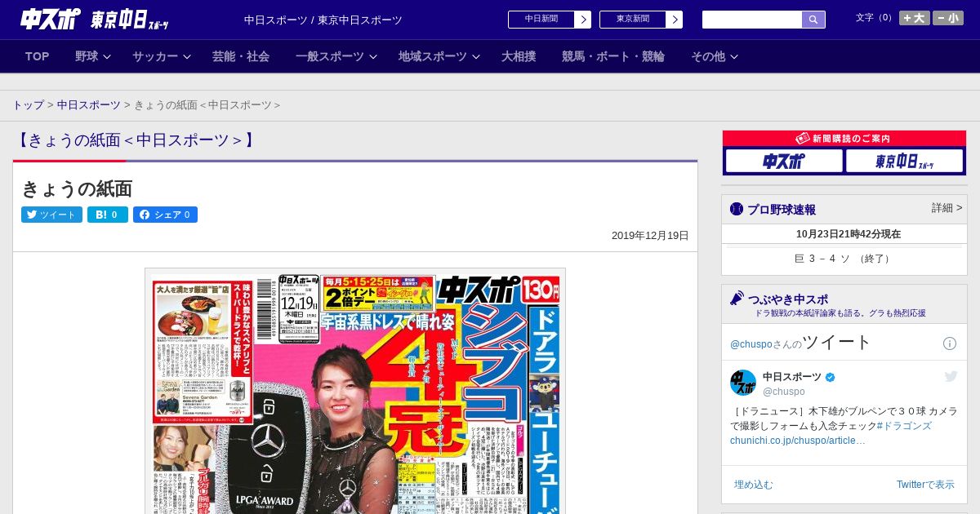Screen dimensions: 980x514
Task: Open 野球 menu
Action: coord(87,56)
